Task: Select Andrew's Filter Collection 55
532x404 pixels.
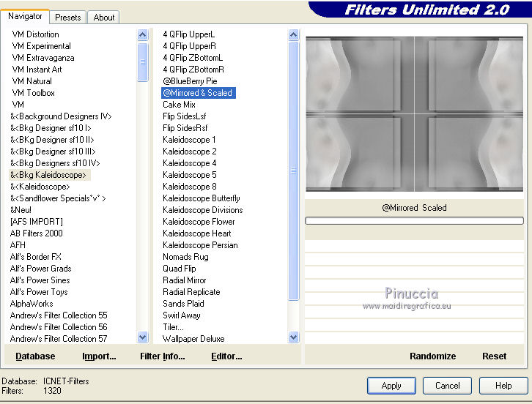Action: click(59, 315)
